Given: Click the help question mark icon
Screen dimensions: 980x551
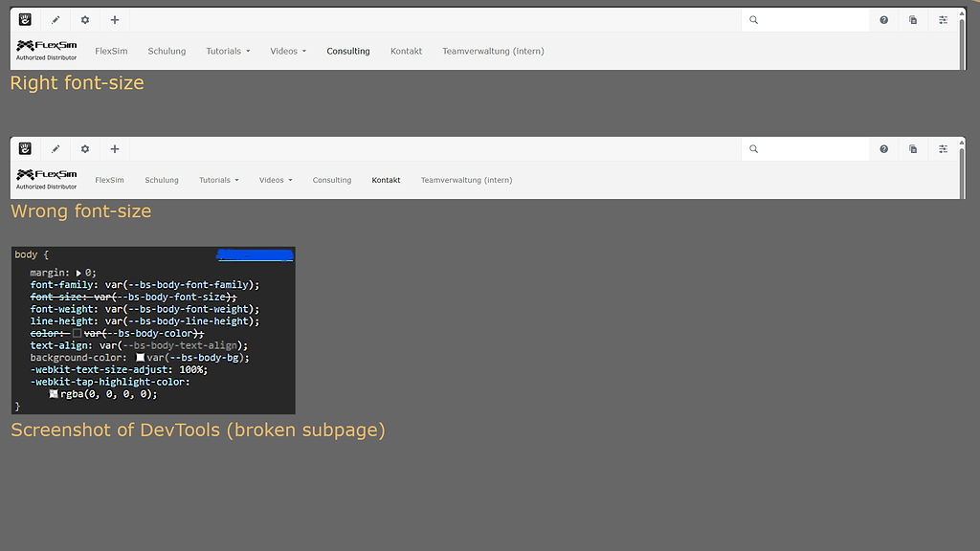Looking at the screenshot, I should pos(883,19).
